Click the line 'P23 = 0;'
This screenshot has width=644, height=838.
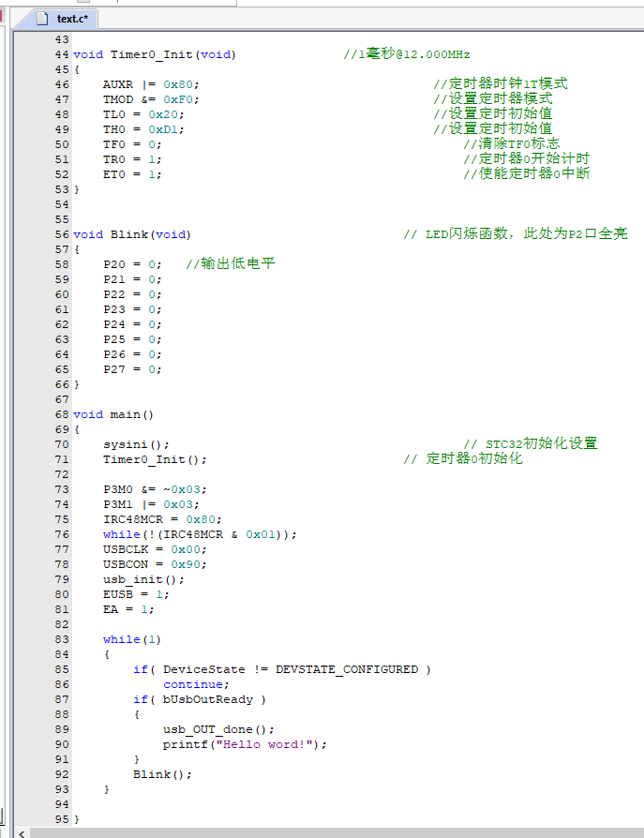pos(132,309)
